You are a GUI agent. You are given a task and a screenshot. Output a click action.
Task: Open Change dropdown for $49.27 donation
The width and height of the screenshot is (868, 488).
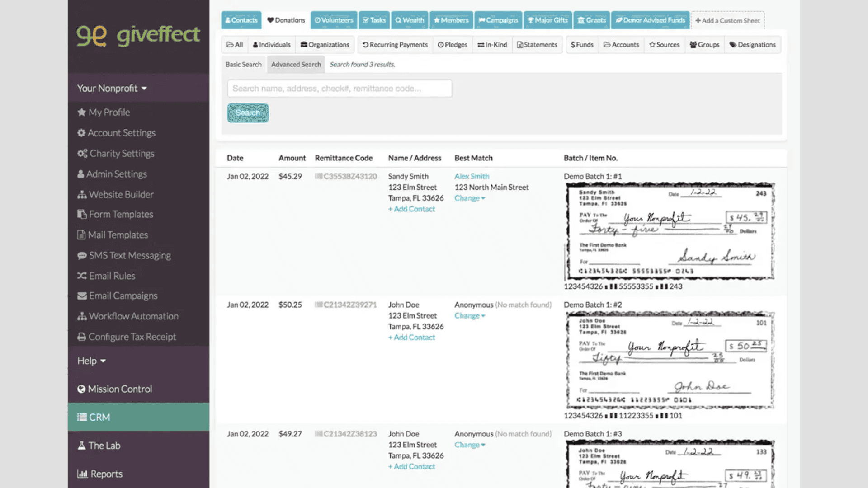pyautogui.click(x=470, y=445)
